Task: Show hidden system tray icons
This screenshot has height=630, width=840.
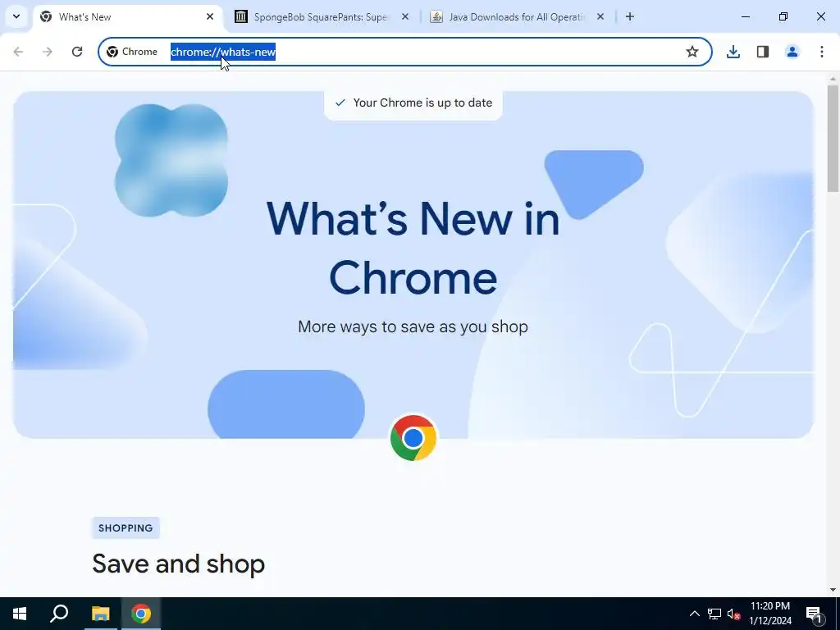Action: coord(694,614)
